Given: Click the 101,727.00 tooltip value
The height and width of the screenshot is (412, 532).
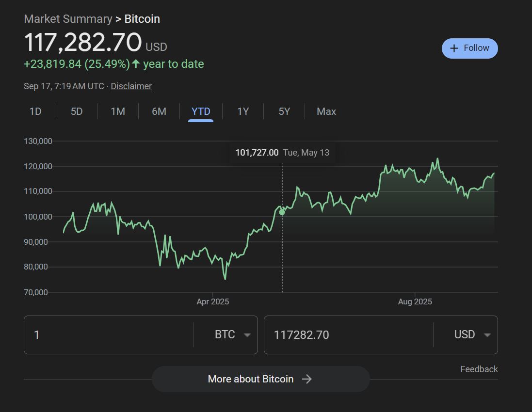Looking at the screenshot, I should point(257,153).
